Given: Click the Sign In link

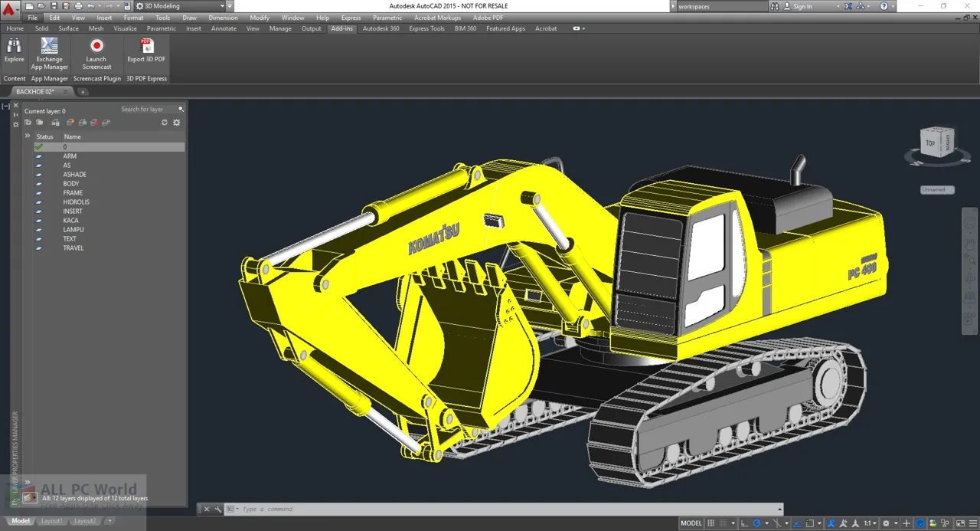Looking at the screenshot, I should (802, 6).
